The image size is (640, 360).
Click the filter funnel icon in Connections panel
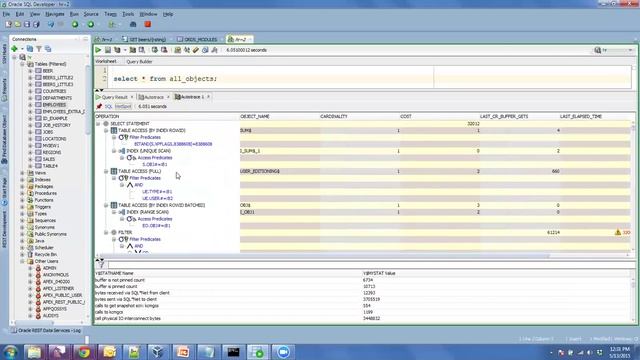point(39,49)
